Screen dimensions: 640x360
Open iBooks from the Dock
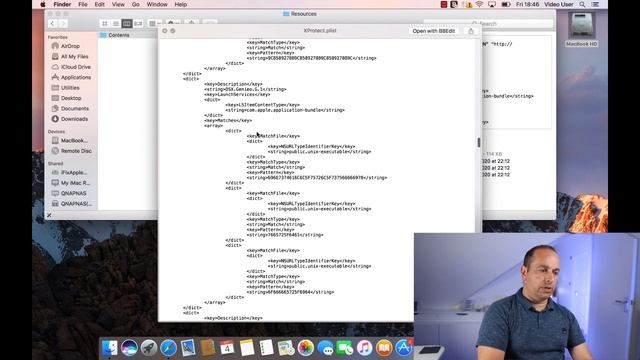click(384, 348)
